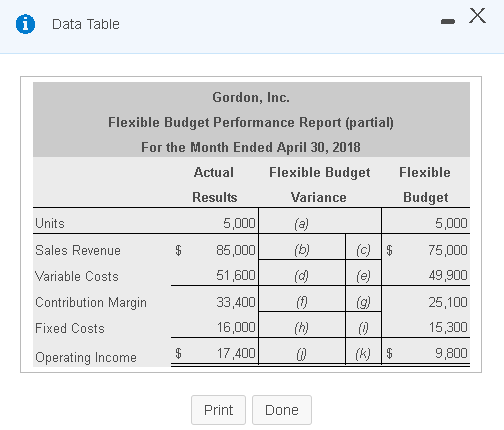Click the Fixed Costs row label
504x430 pixels.
(x=70, y=328)
